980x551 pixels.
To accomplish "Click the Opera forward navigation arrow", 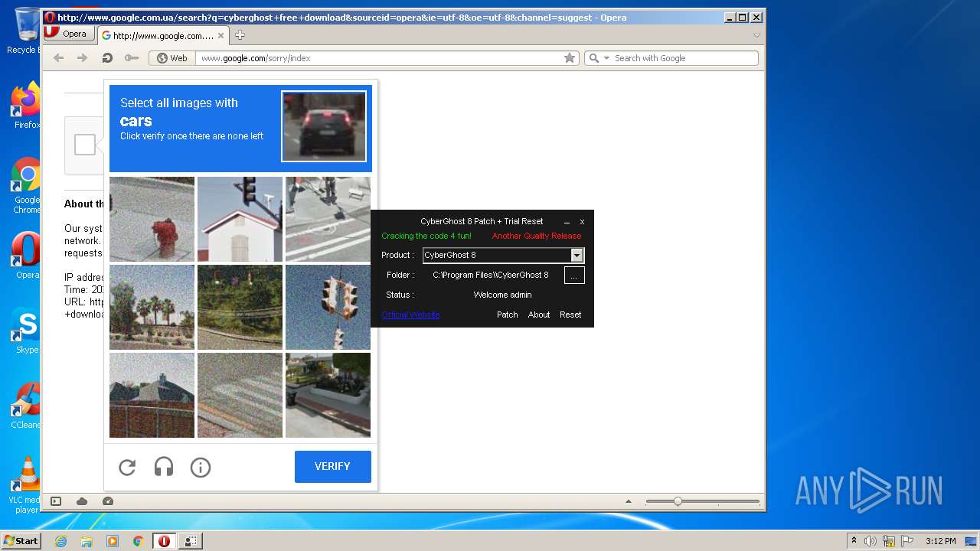I will tap(83, 58).
